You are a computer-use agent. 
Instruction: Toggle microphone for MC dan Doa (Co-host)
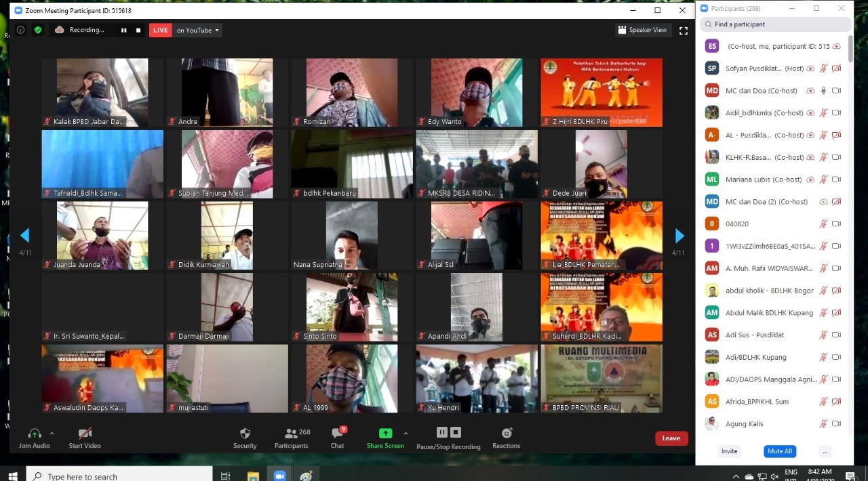(823, 91)
